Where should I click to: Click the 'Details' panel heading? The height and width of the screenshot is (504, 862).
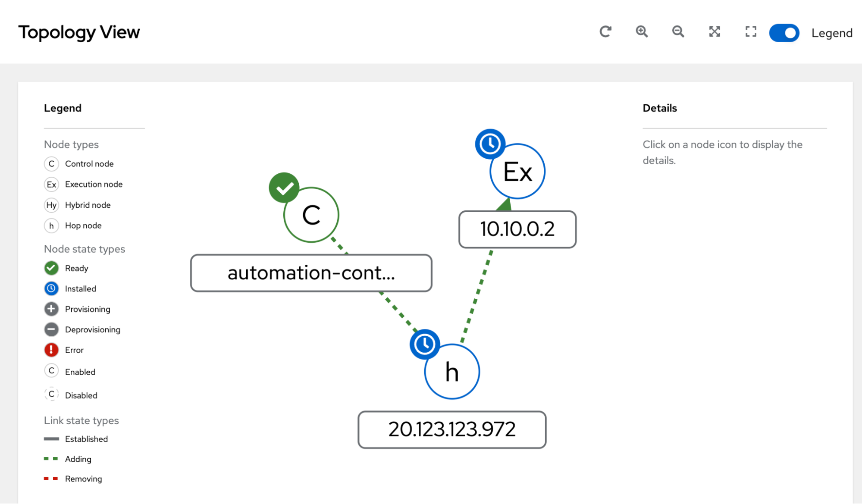[660, 108]
